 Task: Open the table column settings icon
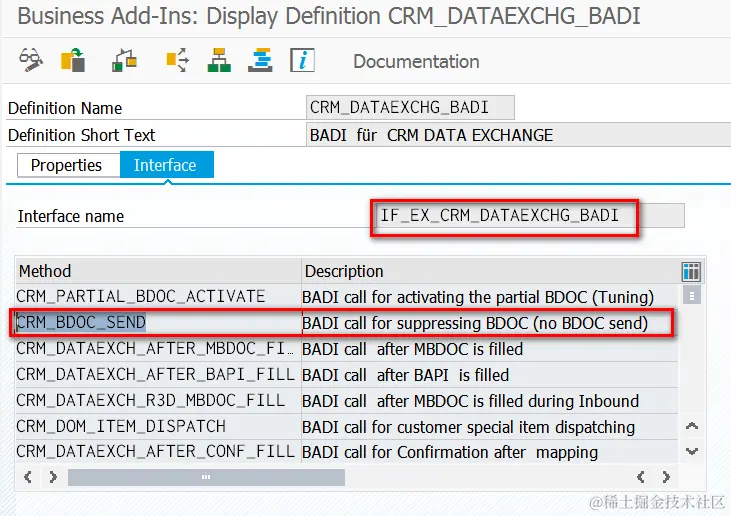[691, 271]
